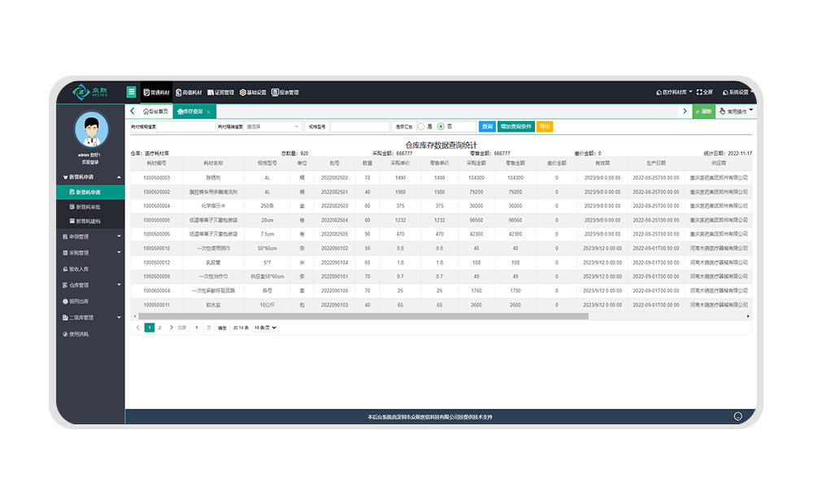Go to next page with pagination arrow
Image resolution: width=813 pixels, height=504 pixels.
coord(171,328)
